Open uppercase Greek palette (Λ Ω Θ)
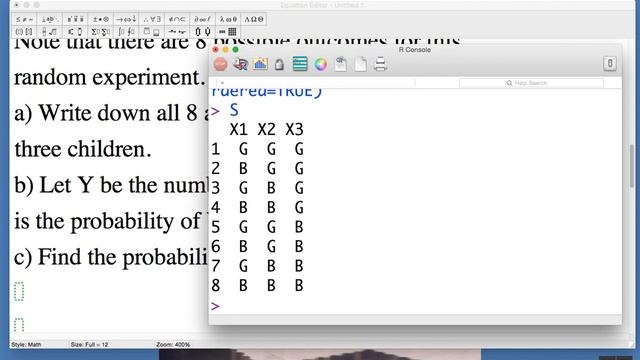The image size is (640, 360). pyautogui.click(x=254, y=19)
